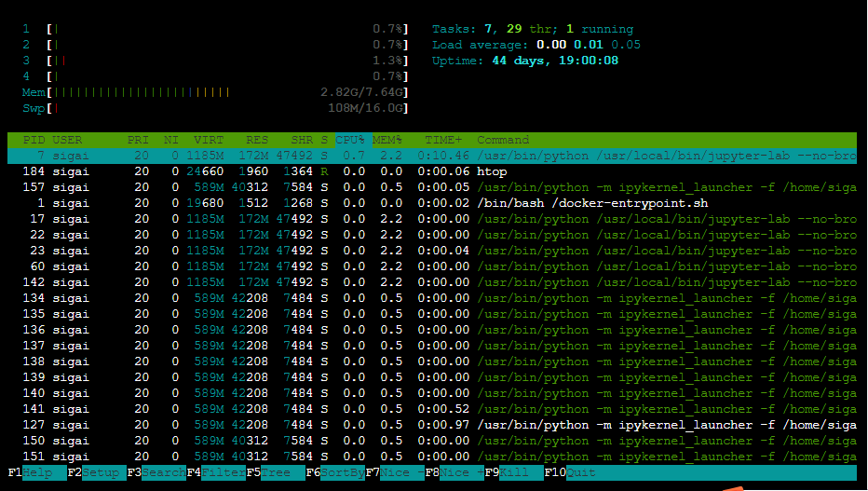The image size is (868, 491).
Task: Select process row with PID 134
Action: [432, 298]
